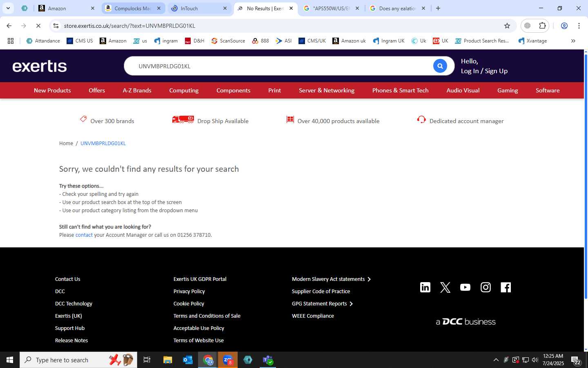Screen dimensions: 588x368
Task: Open Chrome profile icon
Action: point(564,26)
